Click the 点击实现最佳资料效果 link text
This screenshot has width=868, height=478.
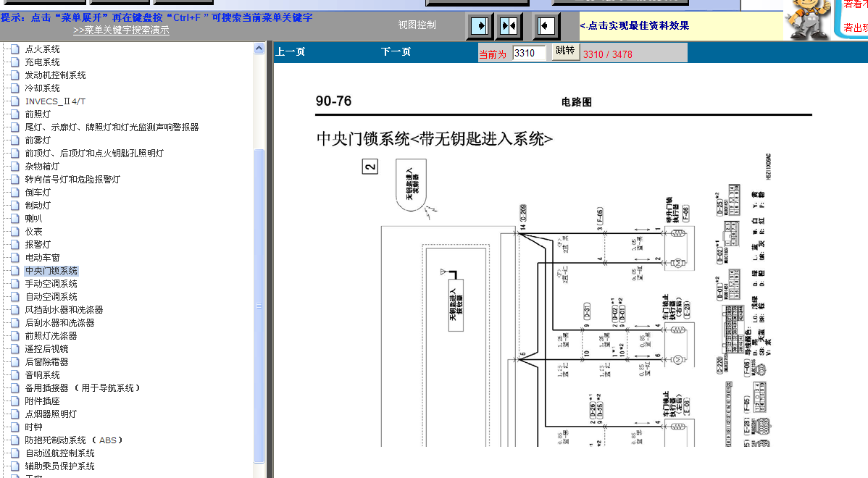coord(635,25)
